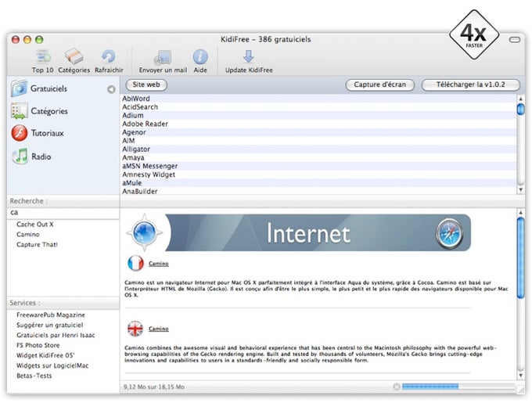Click the Capture d'écran button
Screen dimensions: 532x403
[379, 85]
